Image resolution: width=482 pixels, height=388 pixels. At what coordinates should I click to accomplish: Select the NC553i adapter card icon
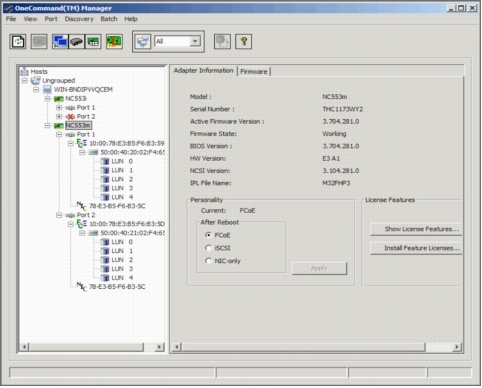pos(59,99)
